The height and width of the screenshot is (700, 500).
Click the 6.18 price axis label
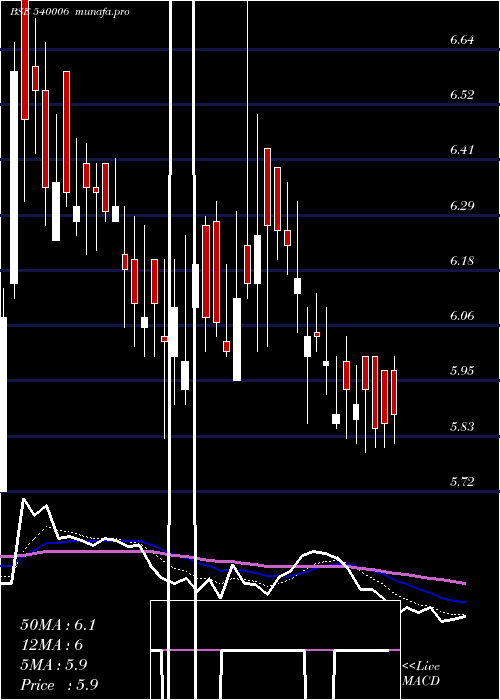coord(462,260)
